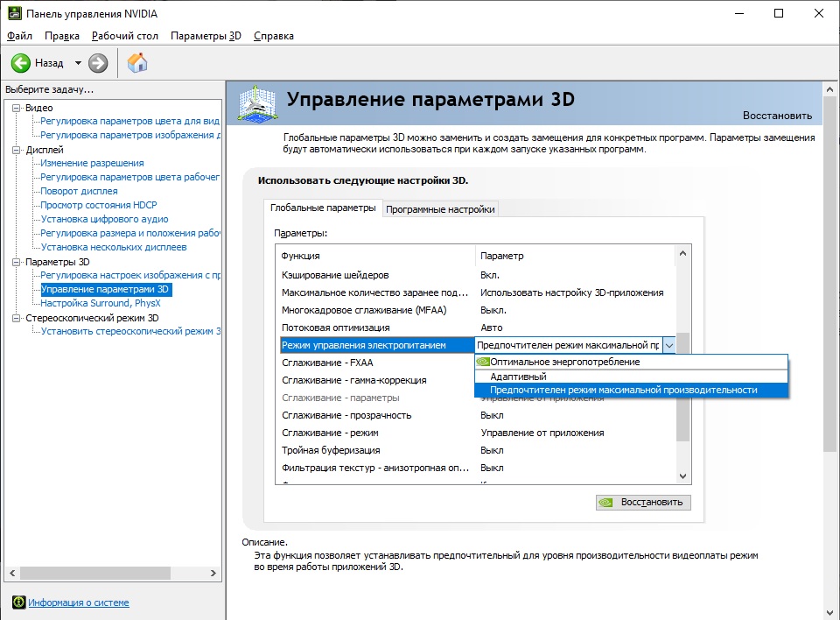Image resolution: width=840 pixels, height=620 pixels.
Task: Open Регулировка параметров цвета для видео
Action: tap(130, 121)
